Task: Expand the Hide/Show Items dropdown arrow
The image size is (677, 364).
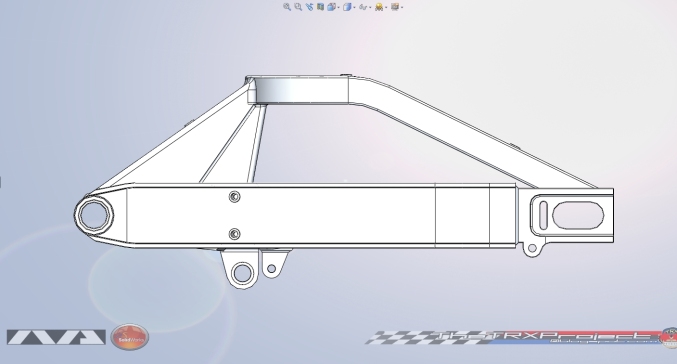Action: point(370,7)
